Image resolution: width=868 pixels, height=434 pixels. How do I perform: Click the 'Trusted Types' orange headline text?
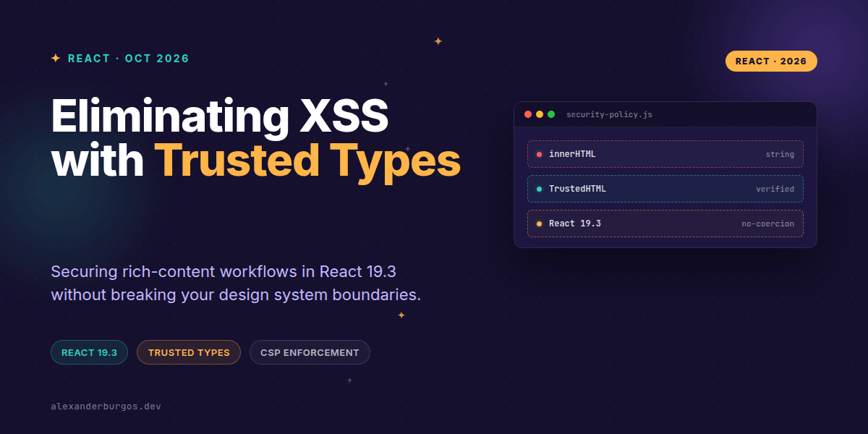307,161
